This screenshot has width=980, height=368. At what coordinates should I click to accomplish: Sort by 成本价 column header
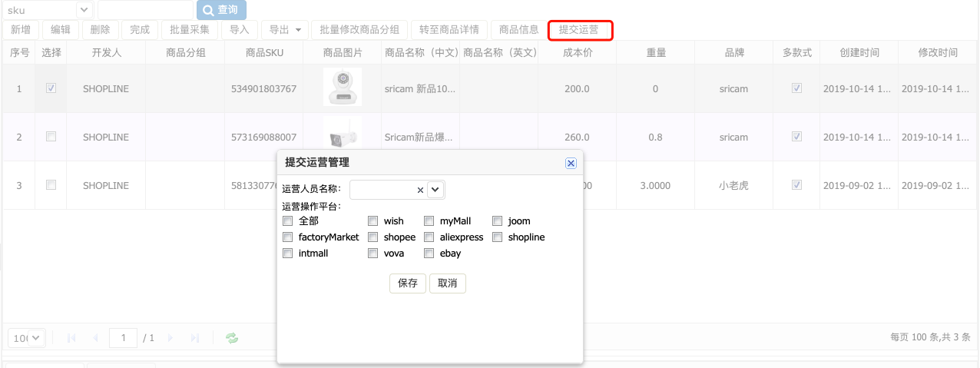click(x=578, y=53)
